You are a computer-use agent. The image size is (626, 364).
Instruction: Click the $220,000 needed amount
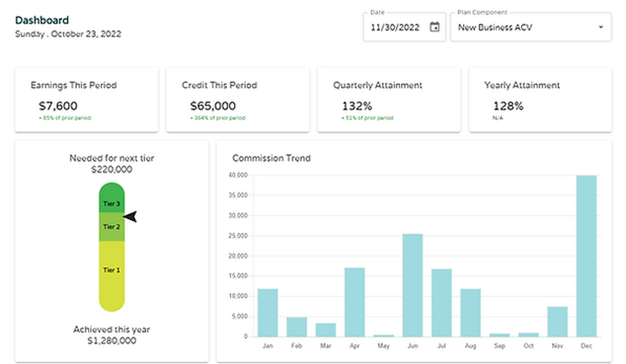(x=112, y=169)
